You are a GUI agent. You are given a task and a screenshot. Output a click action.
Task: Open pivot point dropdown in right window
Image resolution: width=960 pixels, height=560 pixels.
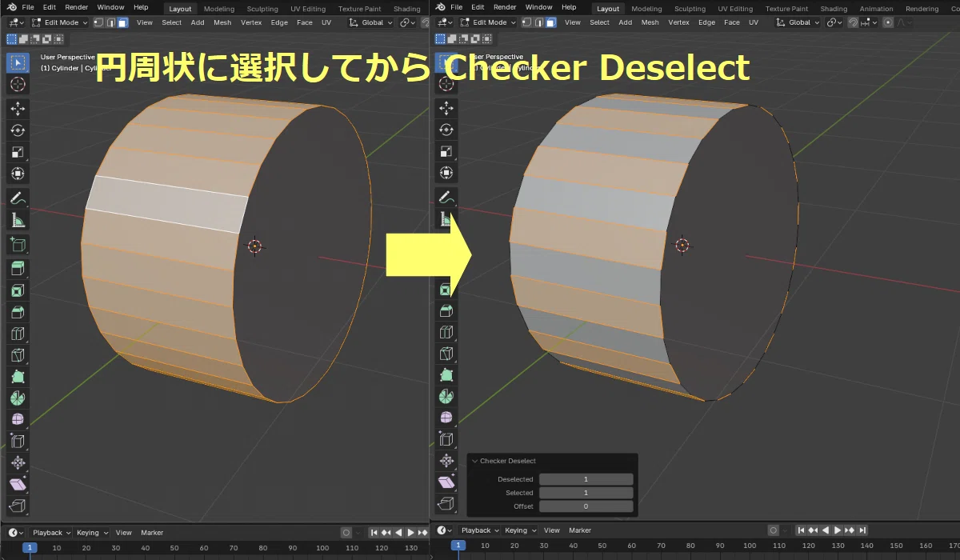(x=834, y=22)
